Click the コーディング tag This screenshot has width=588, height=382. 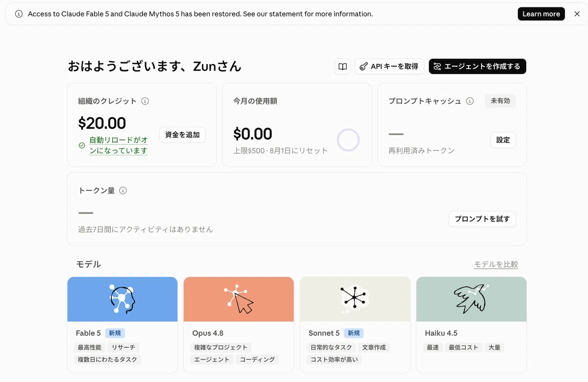tap(257, 359)
